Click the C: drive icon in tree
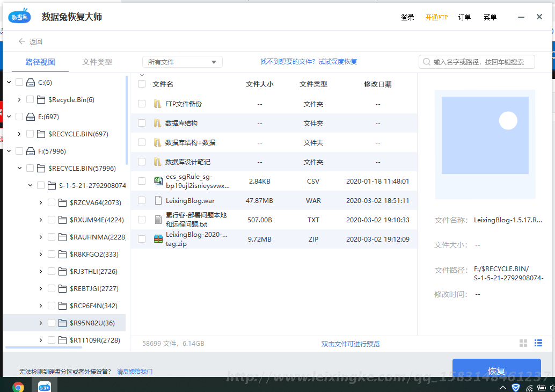 tap(31, 83)
